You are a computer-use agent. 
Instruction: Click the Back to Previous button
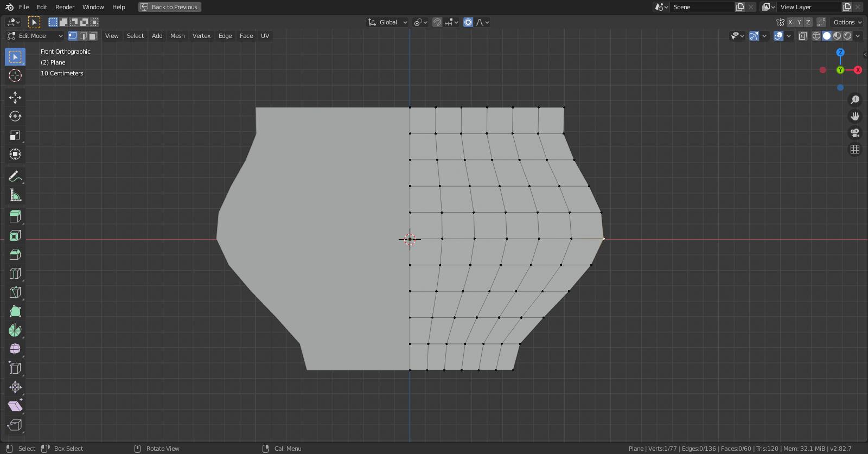coord(170,7)
